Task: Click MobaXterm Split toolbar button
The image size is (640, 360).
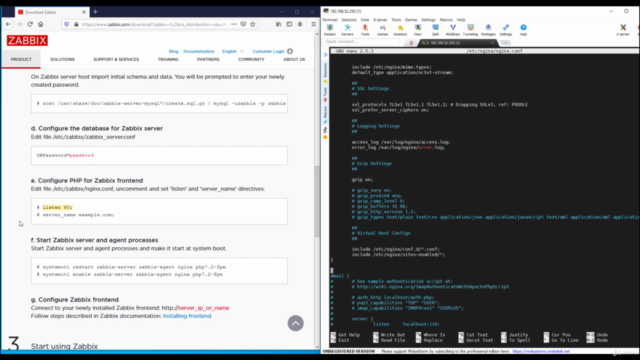Action: (x=436, y=29)
